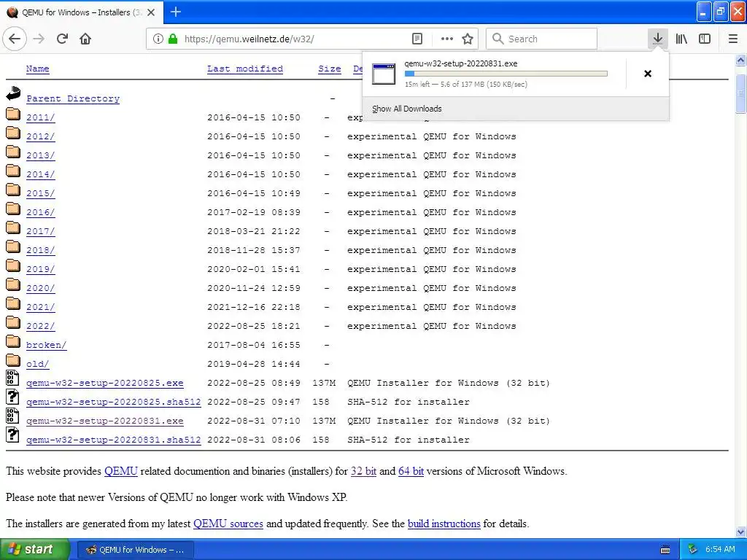Screen dimensions: 747x560
Task: Download qemu-w32-setup-20220831.exe link
Action: point(105,421)
